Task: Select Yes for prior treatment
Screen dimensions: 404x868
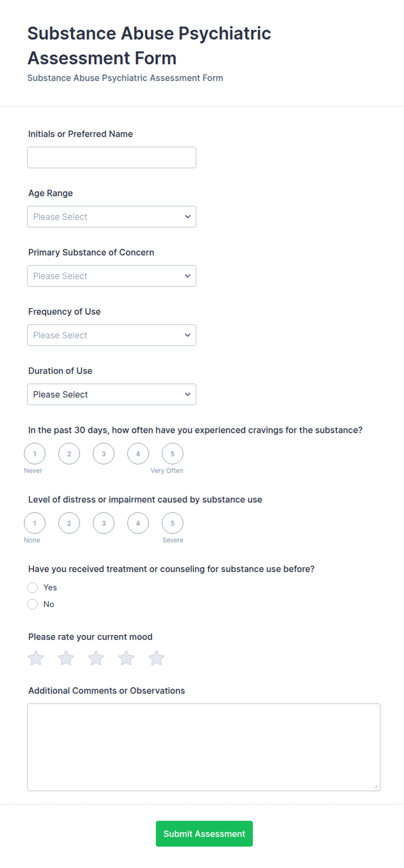Action: click(33, 587)
